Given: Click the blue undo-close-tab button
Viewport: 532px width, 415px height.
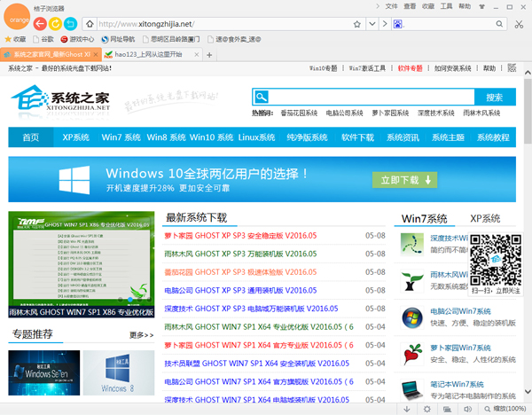Looking at the screenshot, I should pos(70,23).
